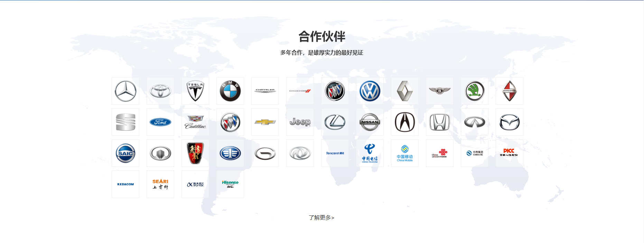The height and width of the screenshot is (243, 644).
Task: Open the Renault diamond logo
Action: coord(405,91)
